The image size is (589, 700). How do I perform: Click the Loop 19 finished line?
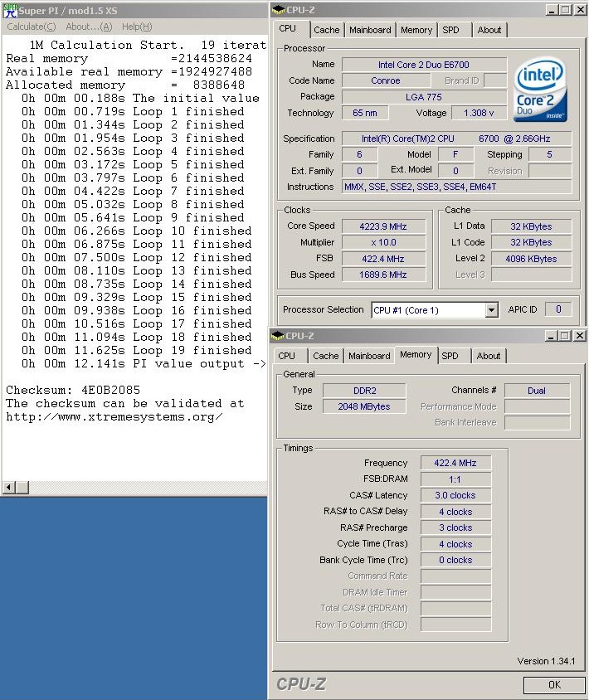[x=136, y=351]
